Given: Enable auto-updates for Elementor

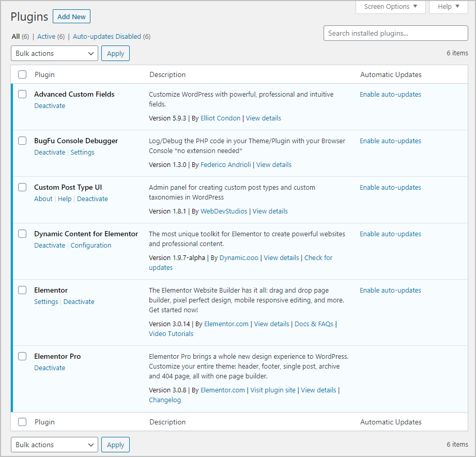Looking at the screenshot, I should (390, 291).
